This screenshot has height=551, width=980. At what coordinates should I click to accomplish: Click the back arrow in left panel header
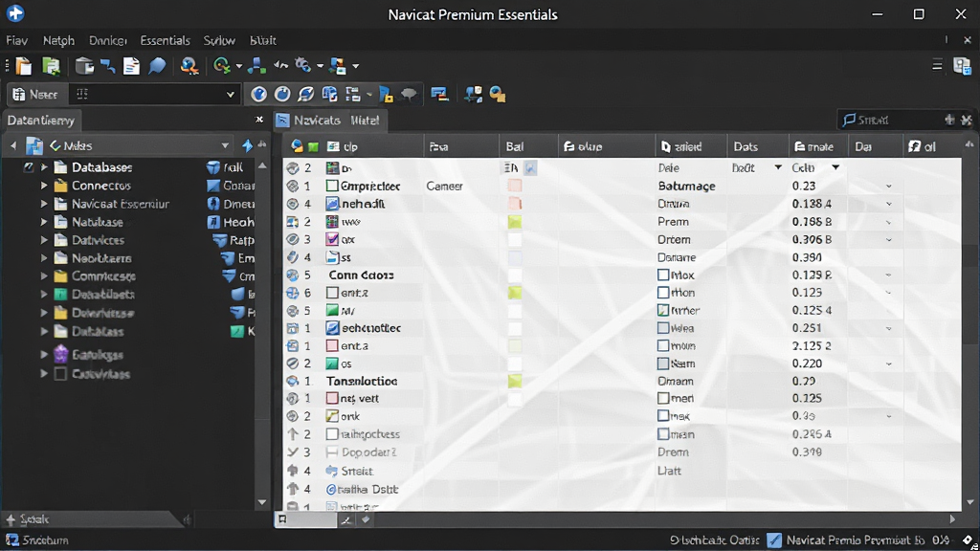pos(13,145)
